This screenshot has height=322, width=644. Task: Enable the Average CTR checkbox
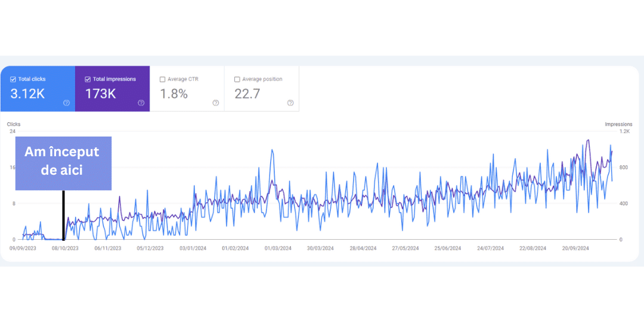click(x=163, y=79)
